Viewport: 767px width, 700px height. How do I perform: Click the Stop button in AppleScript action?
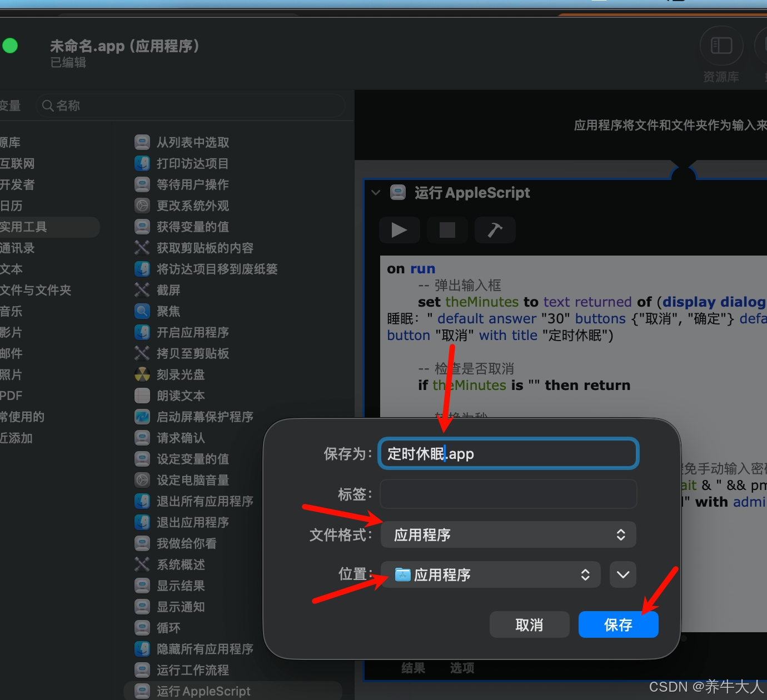click(x=447, y=230)
